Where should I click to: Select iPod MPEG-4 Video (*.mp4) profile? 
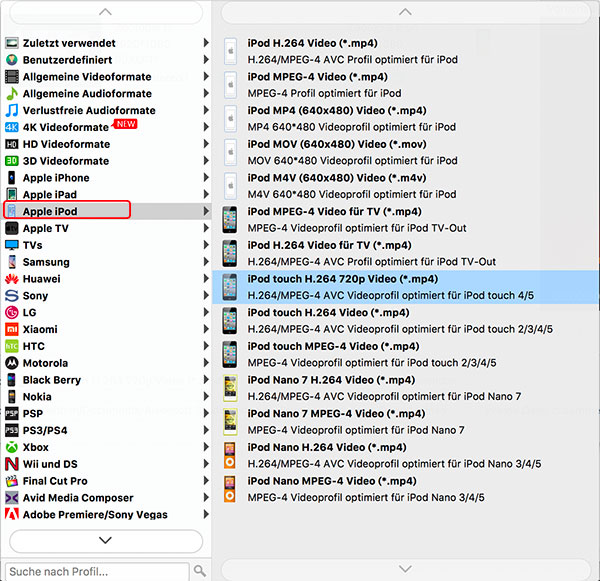406,85
